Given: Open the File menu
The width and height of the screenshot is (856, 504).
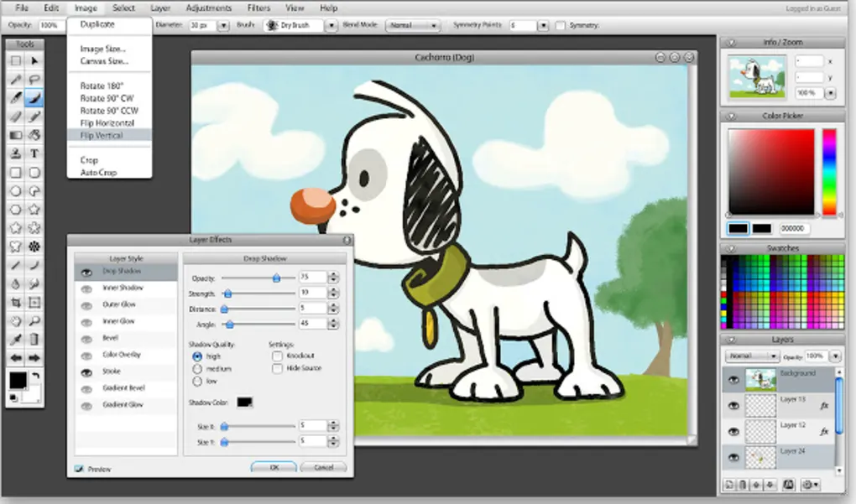Looking at the screenshot, I should pos(22,8).
